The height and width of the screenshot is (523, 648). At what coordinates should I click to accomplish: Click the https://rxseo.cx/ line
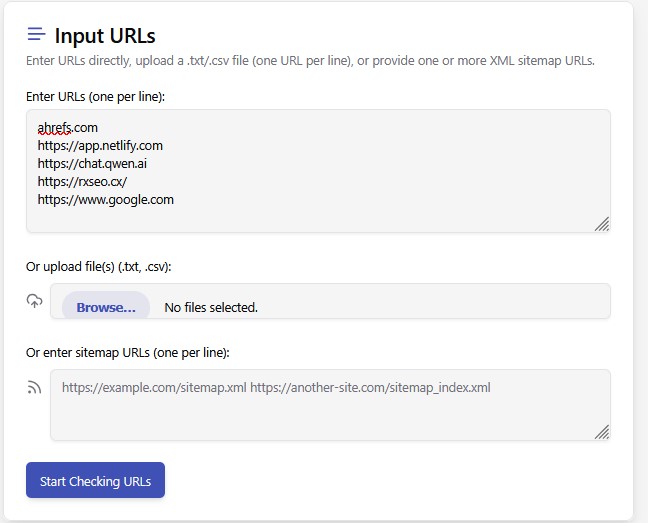pyautogui.click(x=82, y=182)
